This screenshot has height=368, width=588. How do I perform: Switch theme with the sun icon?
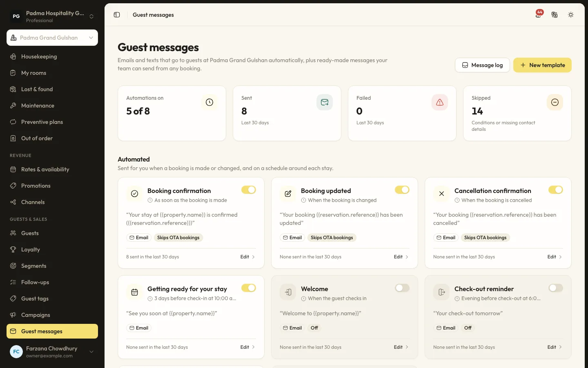pyautogui.click(x=571, y=15)
